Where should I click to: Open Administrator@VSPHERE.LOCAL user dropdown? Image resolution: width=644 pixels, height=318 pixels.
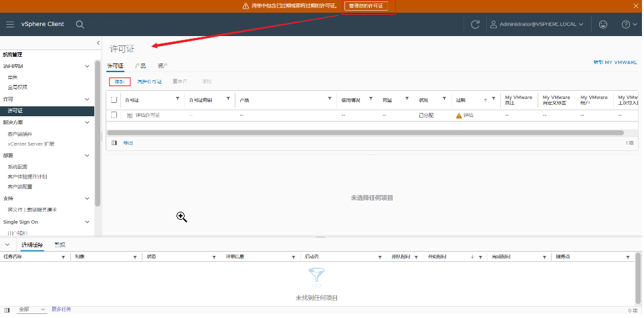537,24
